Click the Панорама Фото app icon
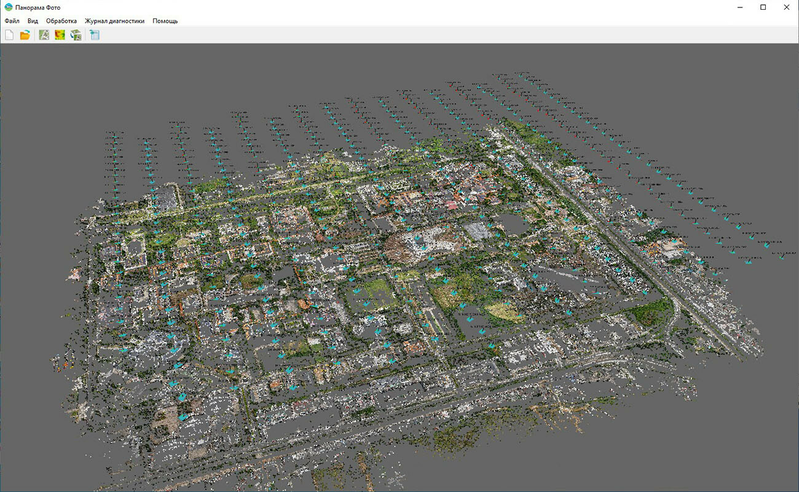 [9, 7]
